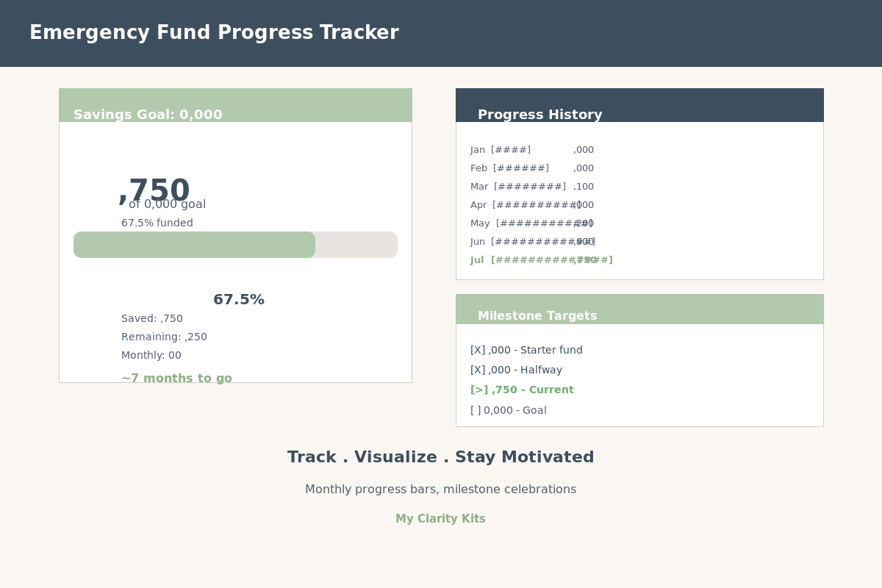
Task: Select the Monthly contribution line
Action: click(151, 356)
